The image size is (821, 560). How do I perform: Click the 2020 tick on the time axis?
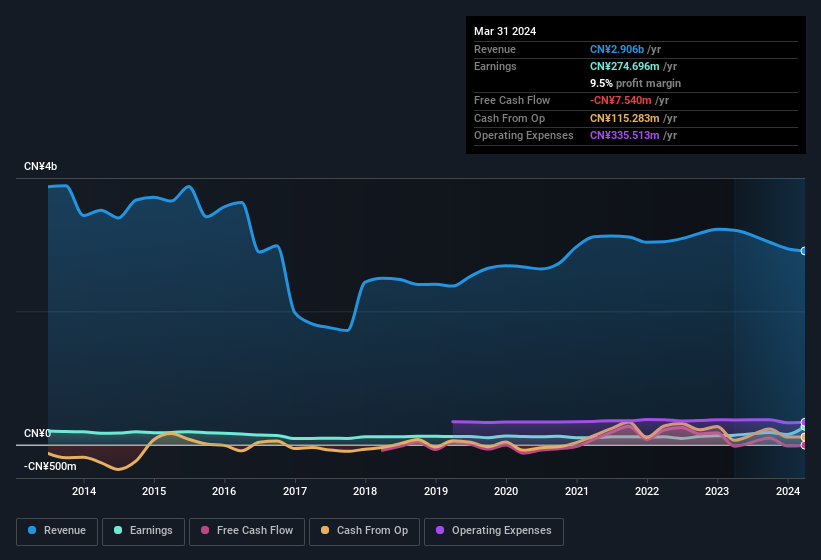coord(506,491)
